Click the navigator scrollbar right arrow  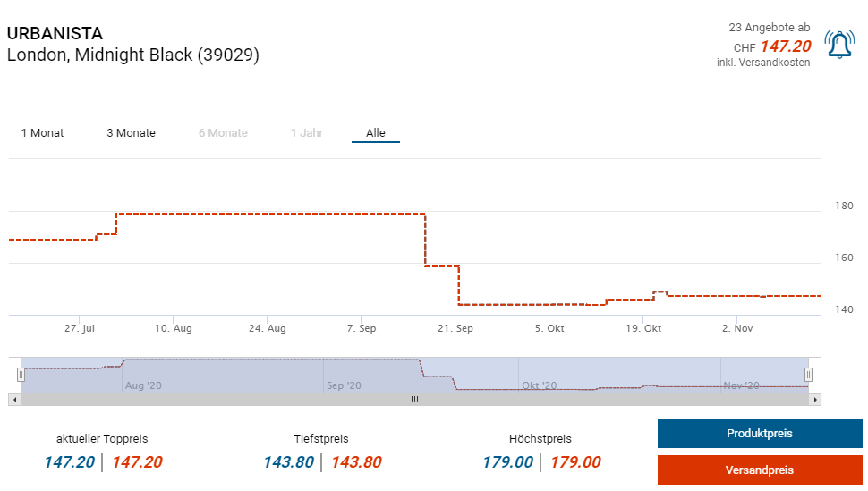point(815,399)
